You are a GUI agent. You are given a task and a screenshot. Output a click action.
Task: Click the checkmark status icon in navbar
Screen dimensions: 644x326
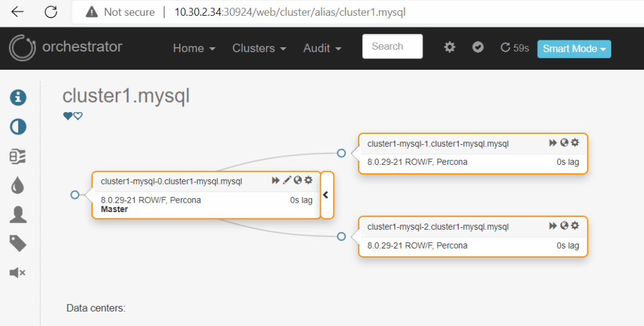[478, 47]
